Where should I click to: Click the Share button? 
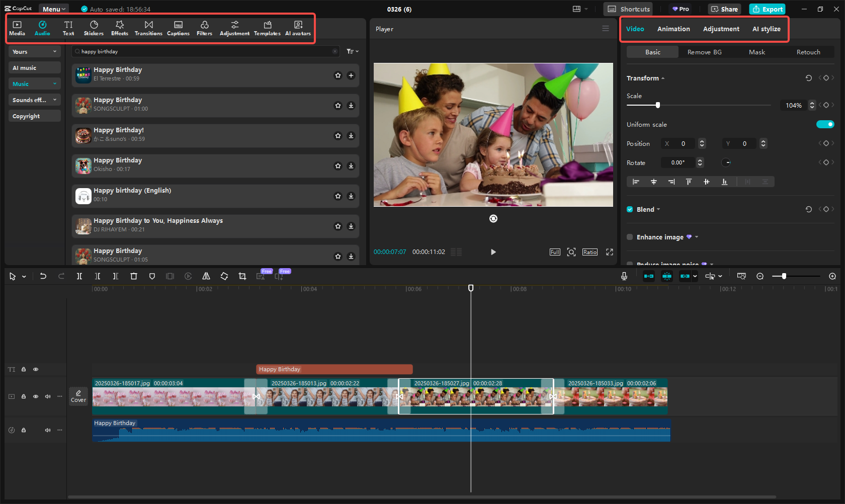(x=724, y=9)
